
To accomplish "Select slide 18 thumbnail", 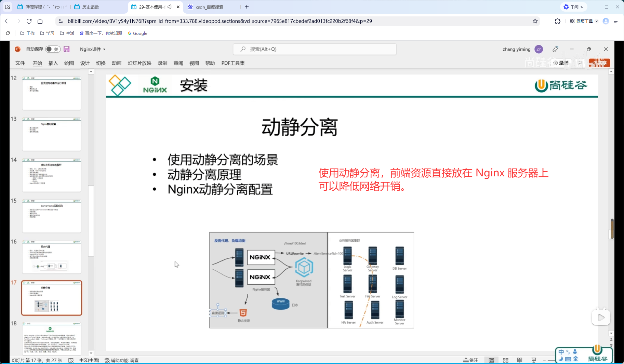I will (52, 339).
